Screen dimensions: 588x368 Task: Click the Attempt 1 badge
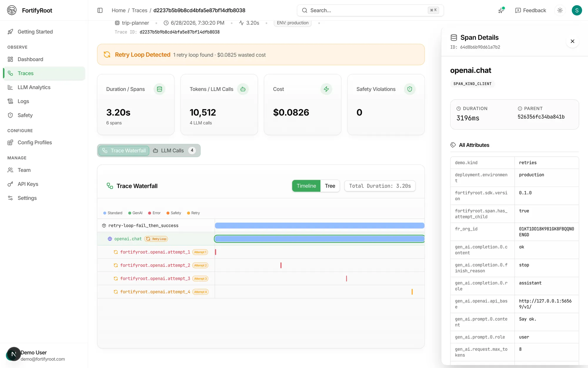(x=200, y=252)
